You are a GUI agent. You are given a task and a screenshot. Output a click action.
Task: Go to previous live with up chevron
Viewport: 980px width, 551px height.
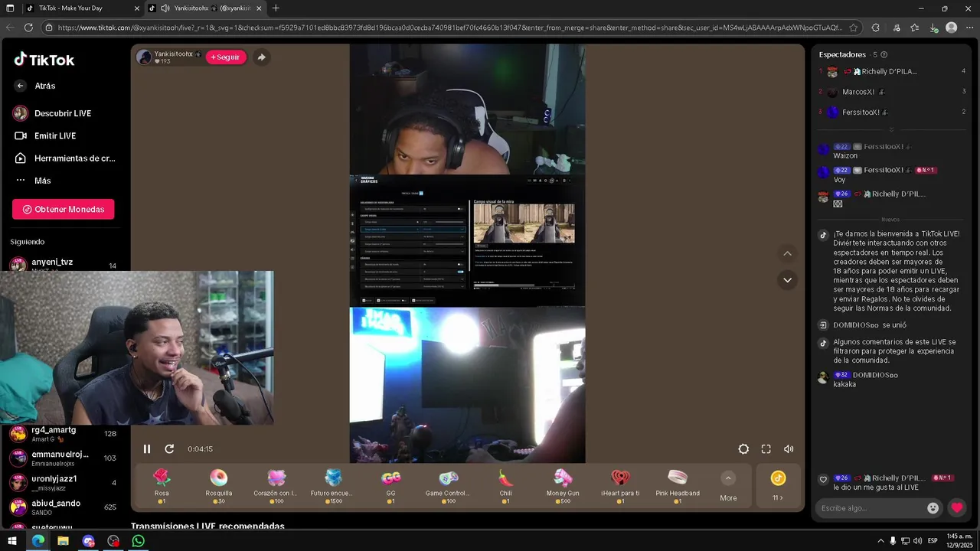point(787,253)
